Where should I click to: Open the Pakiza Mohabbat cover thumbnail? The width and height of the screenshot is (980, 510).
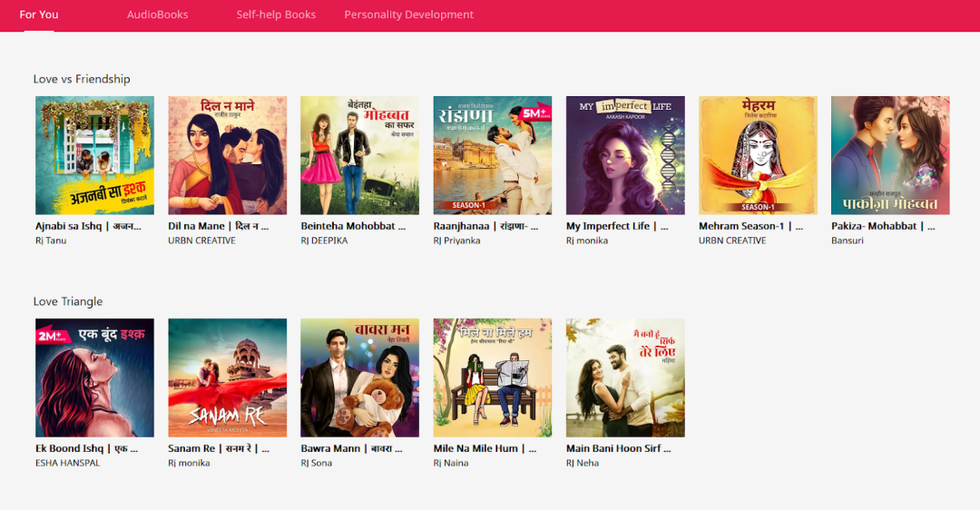click(890, 155)
